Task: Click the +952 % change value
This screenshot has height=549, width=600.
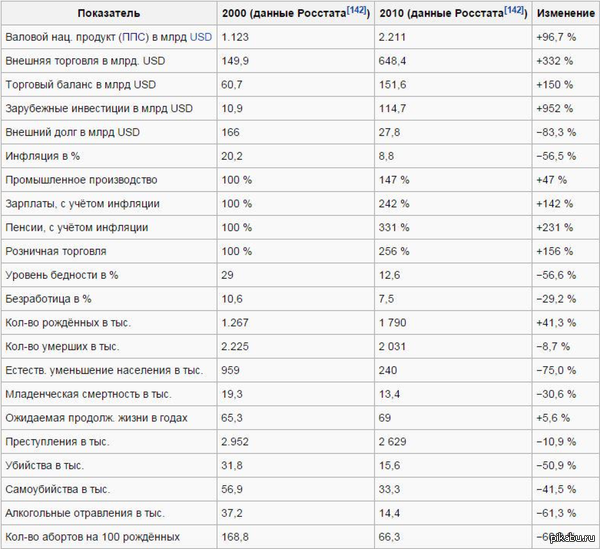Action: tap(558, 108)
